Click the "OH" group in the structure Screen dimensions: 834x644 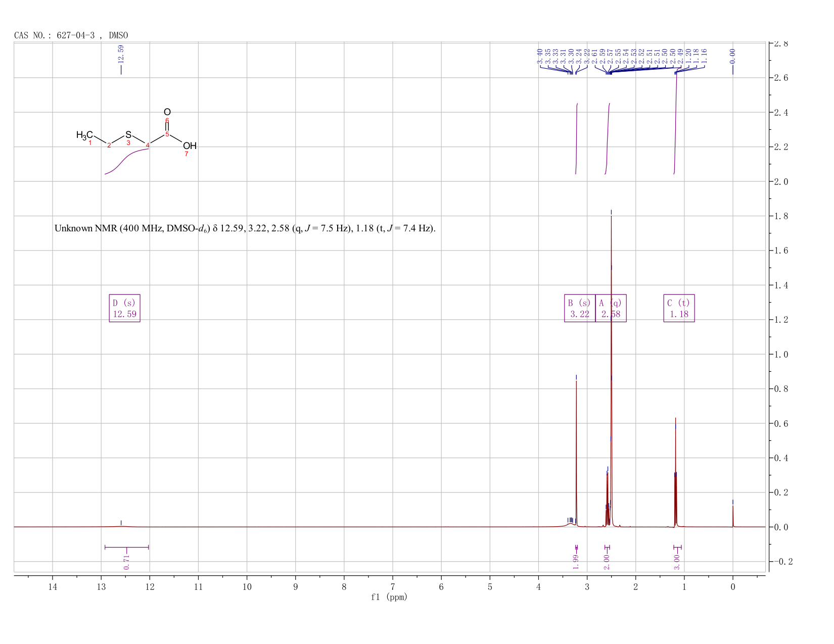(x=190, y=146)
